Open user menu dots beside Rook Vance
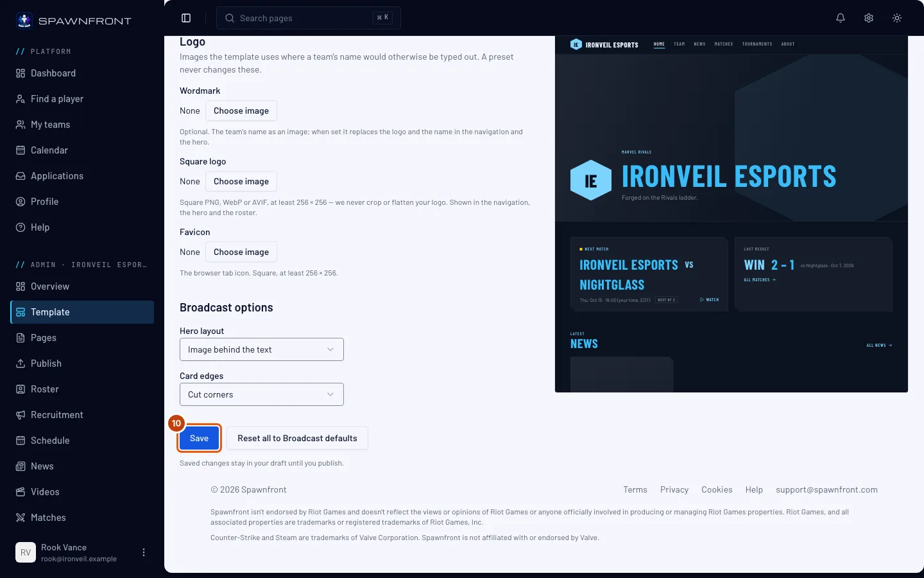 pyautogui.click(x=144, y=552)
